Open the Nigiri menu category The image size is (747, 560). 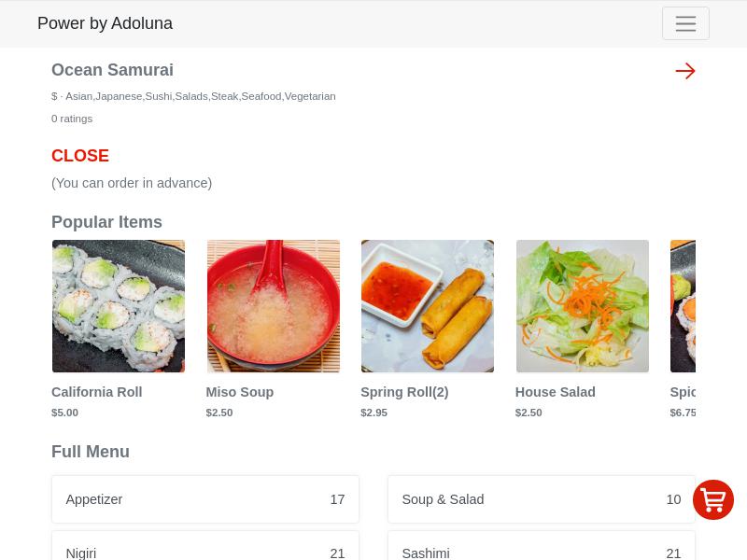[x=205, y=551]
